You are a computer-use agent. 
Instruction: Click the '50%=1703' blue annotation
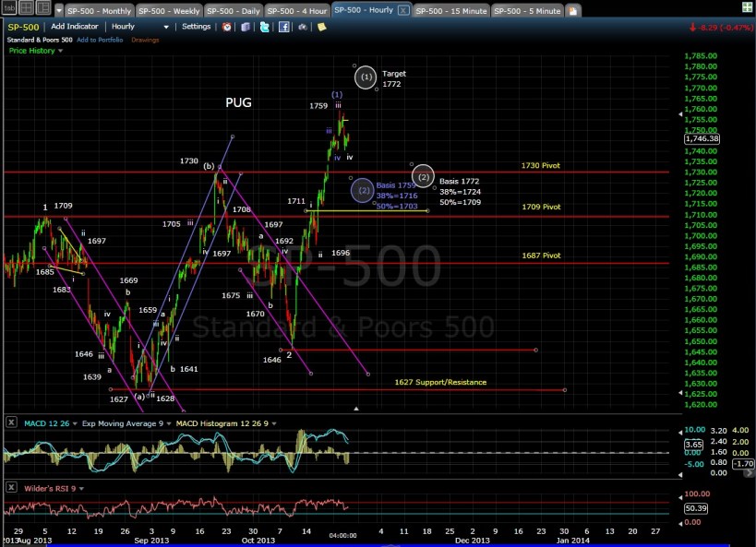(397, 207)
